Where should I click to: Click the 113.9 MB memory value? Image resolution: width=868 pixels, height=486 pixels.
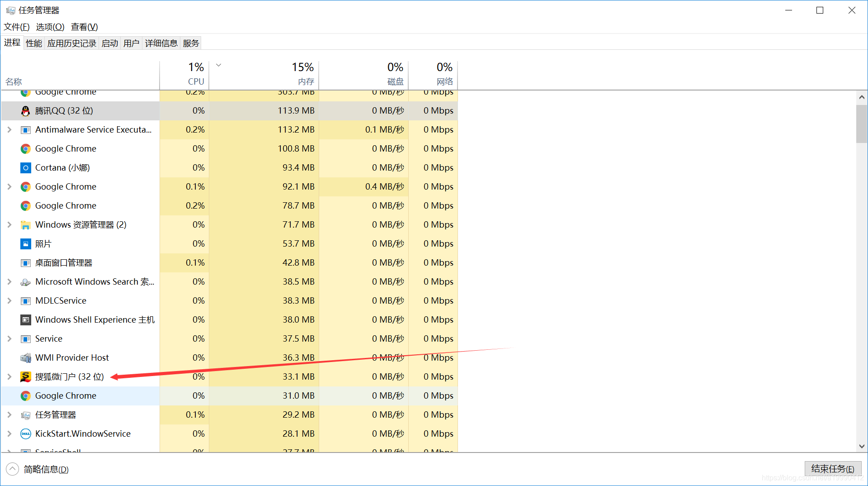[296, 111]
